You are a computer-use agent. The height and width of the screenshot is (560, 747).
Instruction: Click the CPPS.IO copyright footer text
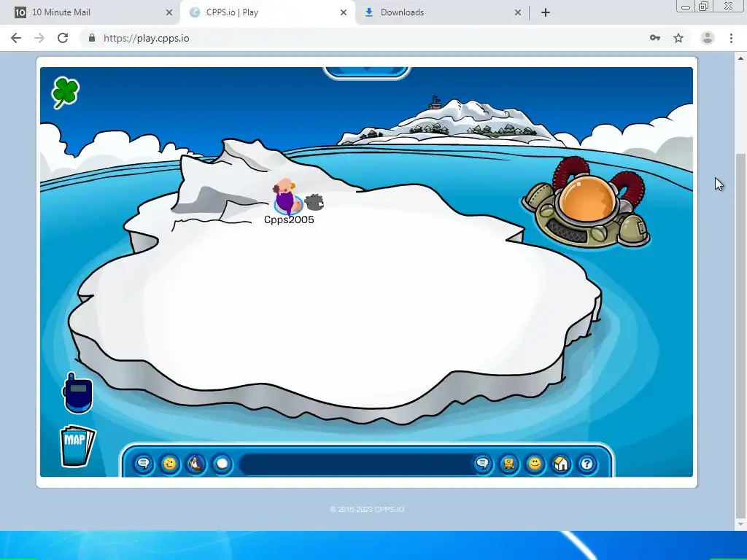pyautogui.click(x=367, y=509)
